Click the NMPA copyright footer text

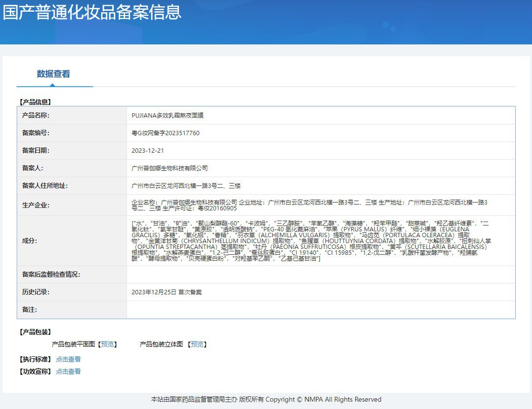click(266, 400)
